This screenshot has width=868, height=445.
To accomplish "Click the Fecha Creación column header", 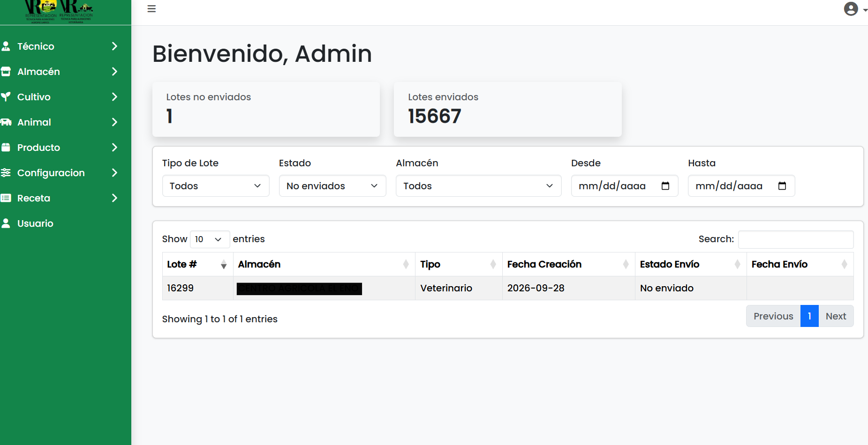I will (x=568, y=265).
